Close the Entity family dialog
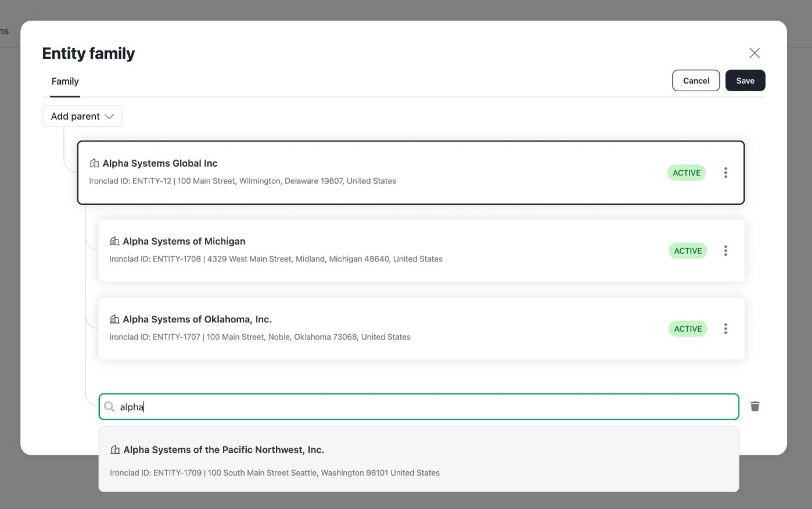The width and height of the screenshot is (812, 509). [x=754, y=53]
